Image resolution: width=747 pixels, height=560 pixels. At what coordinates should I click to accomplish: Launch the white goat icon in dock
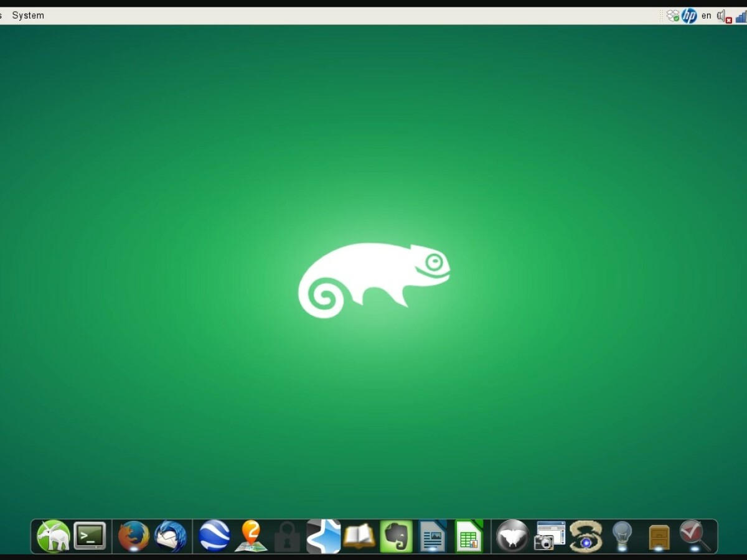point(53,536)
